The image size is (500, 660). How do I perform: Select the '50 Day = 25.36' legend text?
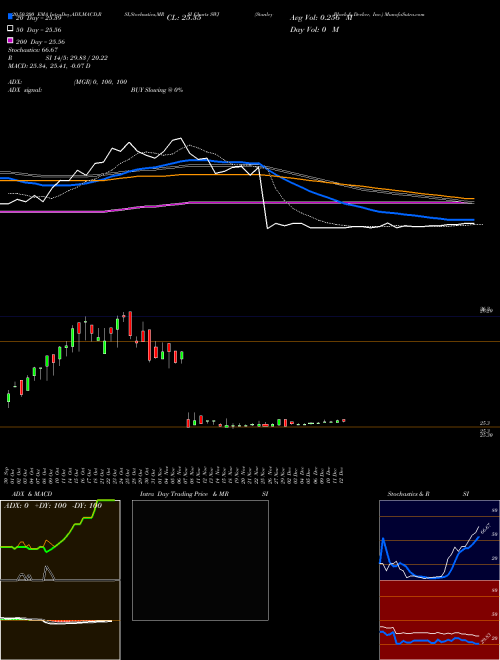(38, 30)
